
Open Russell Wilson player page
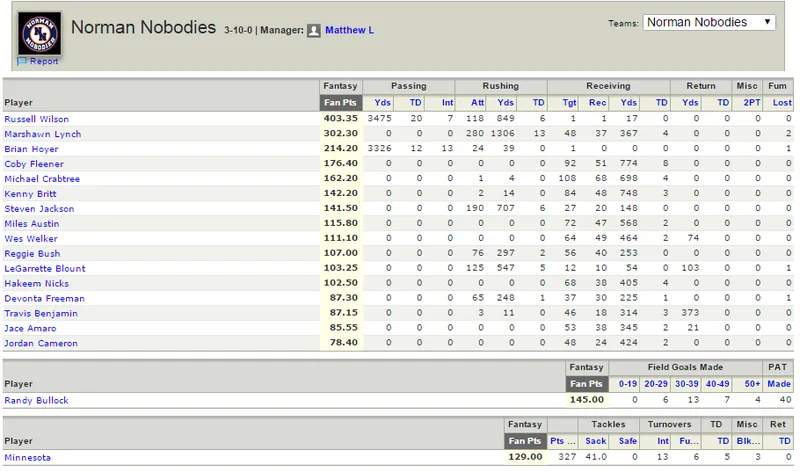pyautogui.click(x=36, y=119)
